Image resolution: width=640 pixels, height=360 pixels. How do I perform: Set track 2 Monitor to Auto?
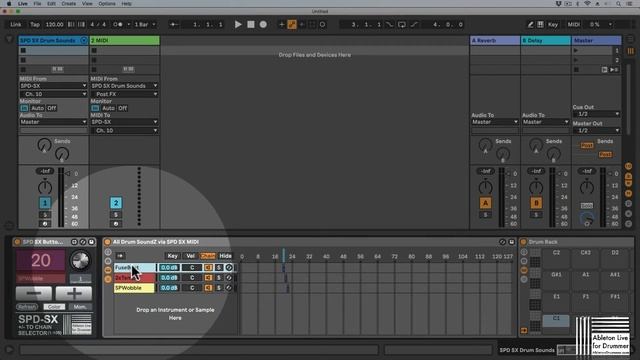pyautogui.click(x=108, y=108)
